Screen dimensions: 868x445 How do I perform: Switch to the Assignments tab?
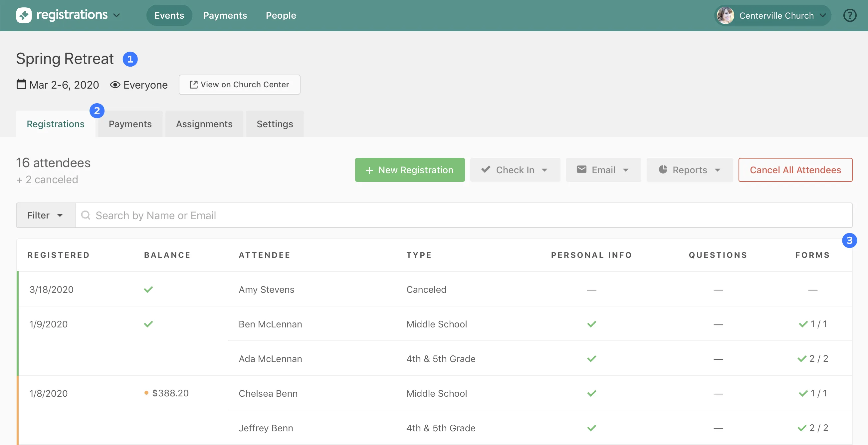pyautogui.click(x=204, y=124)
